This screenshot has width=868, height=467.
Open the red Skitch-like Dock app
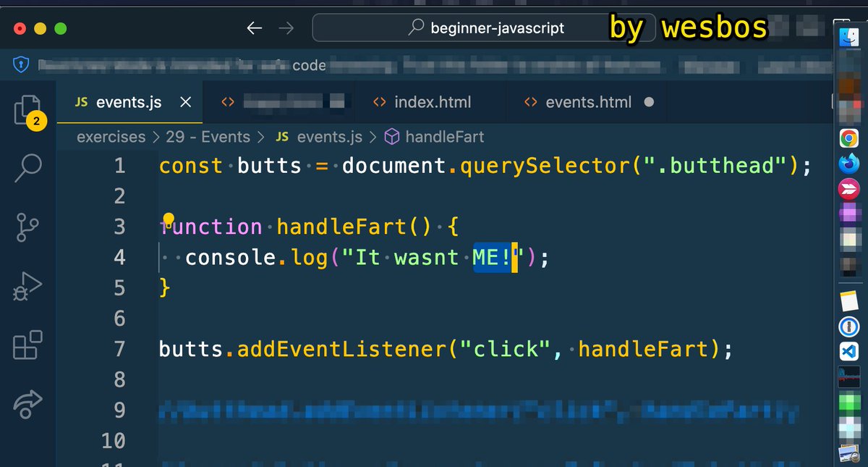pyautogui.click(x=848, y=190)
